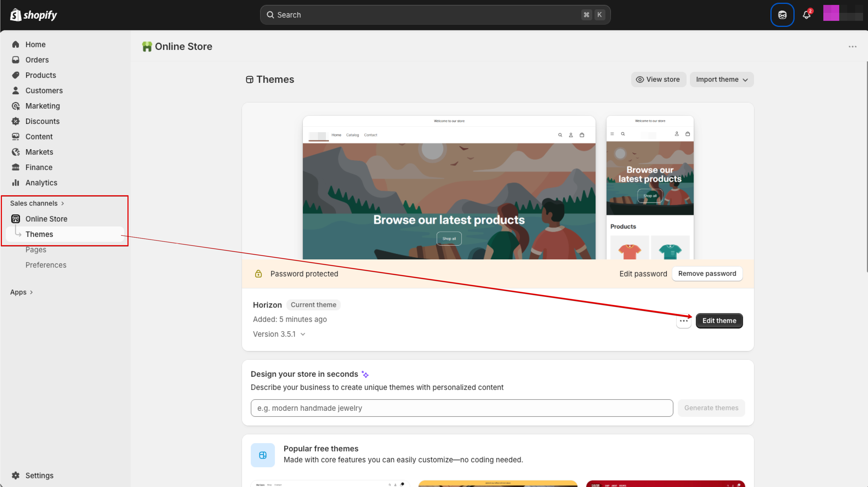This screenshot has height=487, width=868.
Task: Open Preferences under Online Store
Action: tap(46, 265)
